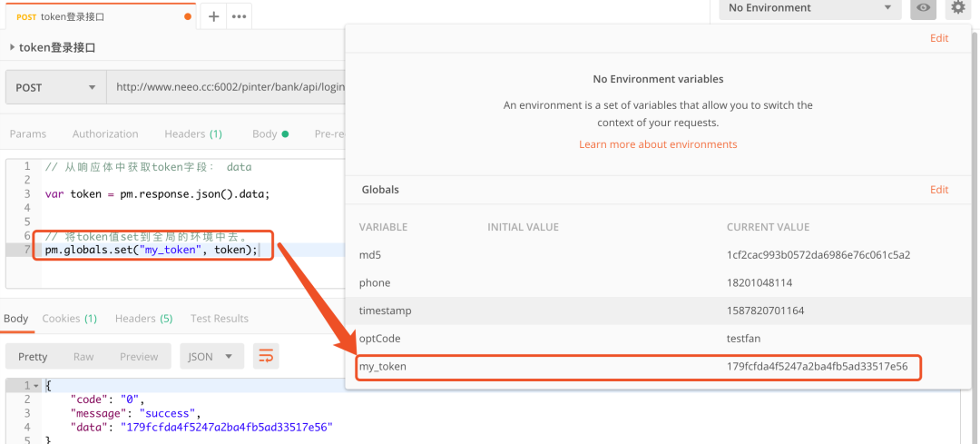Select the Preview view button
Screen dimensions: 980x444
point(139,357)
